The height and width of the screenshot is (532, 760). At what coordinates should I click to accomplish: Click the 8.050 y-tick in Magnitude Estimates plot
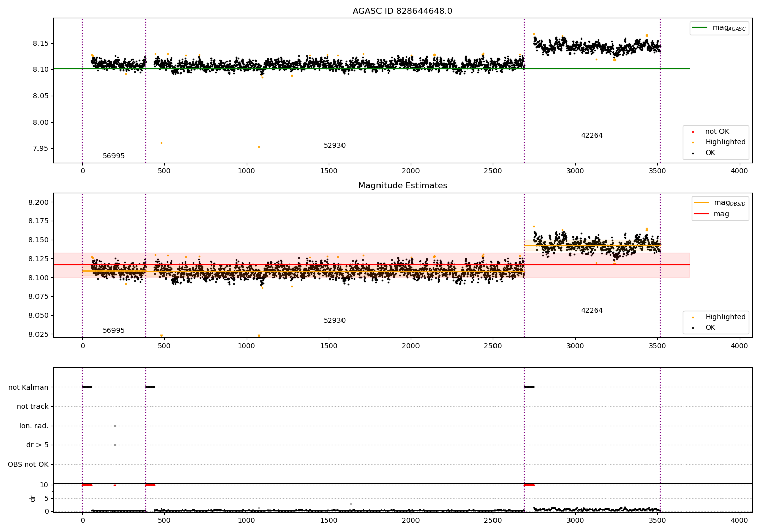[x=39, y=316]
